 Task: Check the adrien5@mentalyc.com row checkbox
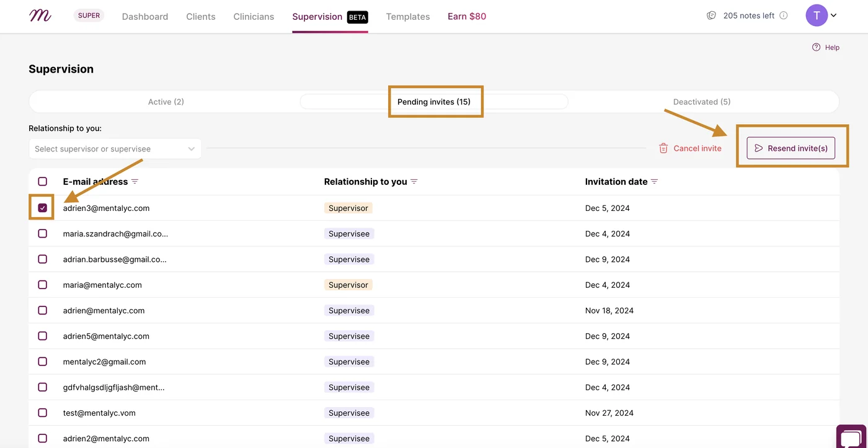[43, 336]
